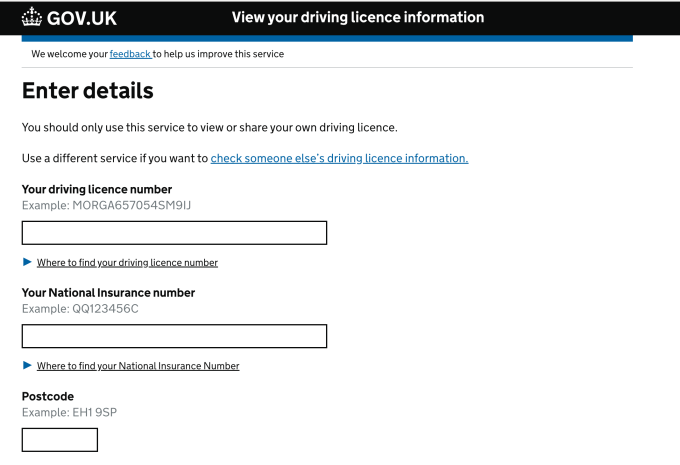Screen dimensions: 680x465
Task: Focus the National Insurance number field
Action: 174,336
